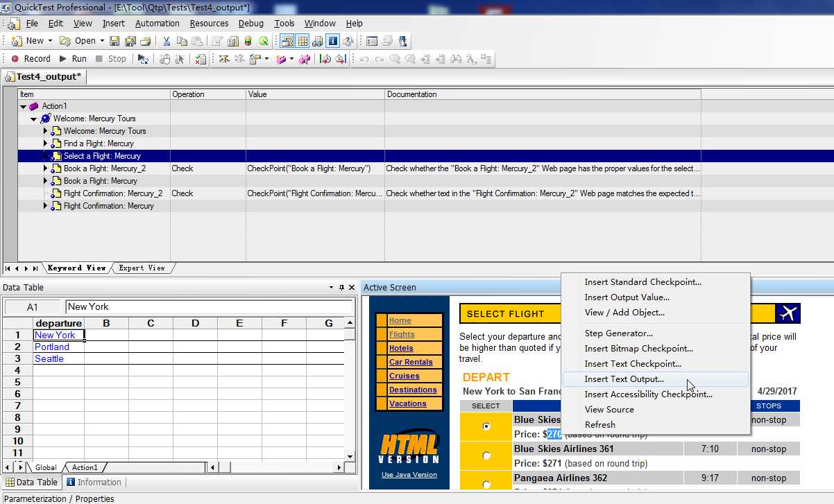Choose Insert Standard Checkpoint from context menu
The width and height of the screenshot is (834, 504).
(656, 282)
